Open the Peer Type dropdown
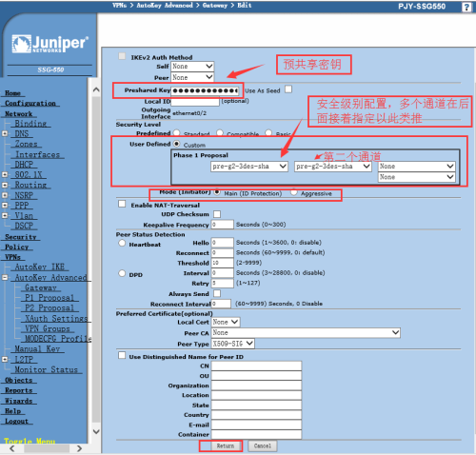The width and height of the screenshot is (476, 455). tap(233, 344)
